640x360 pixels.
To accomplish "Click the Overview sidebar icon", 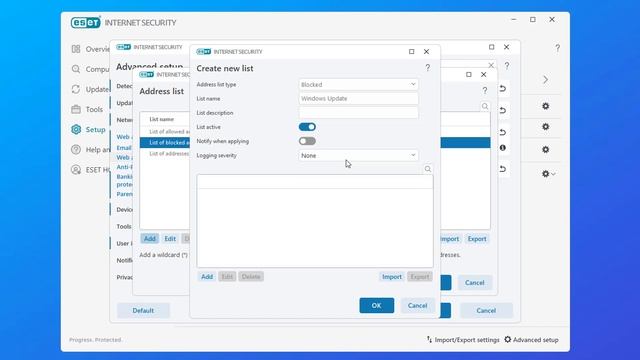I will (76, 49).
